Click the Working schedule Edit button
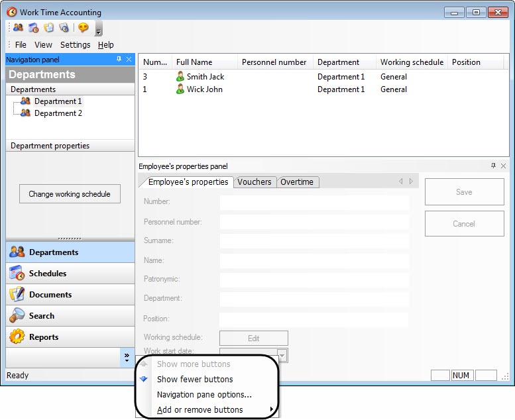This screenshot has height=420, width=515. point(254,339)
